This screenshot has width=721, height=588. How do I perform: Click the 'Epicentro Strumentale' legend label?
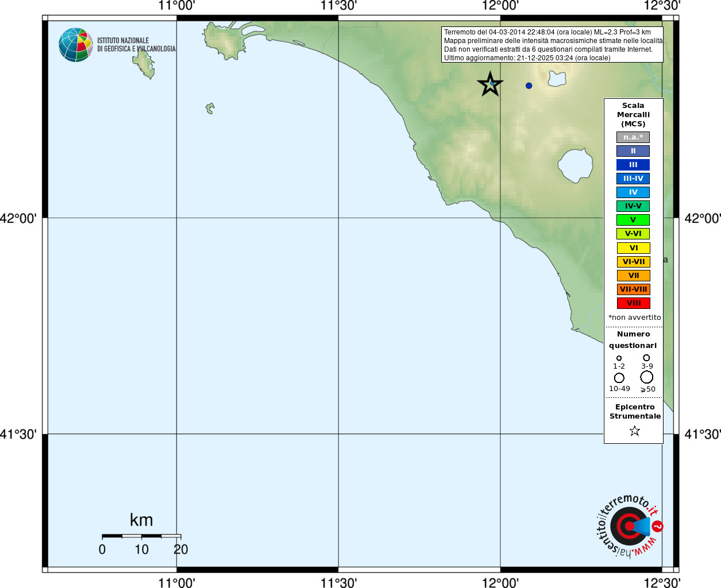click(x=635, y=412)
